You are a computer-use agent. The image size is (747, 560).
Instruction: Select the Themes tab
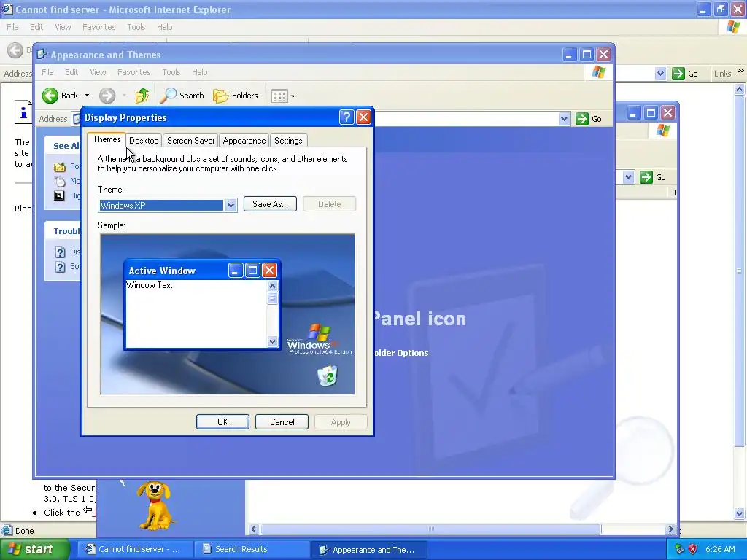107,139
